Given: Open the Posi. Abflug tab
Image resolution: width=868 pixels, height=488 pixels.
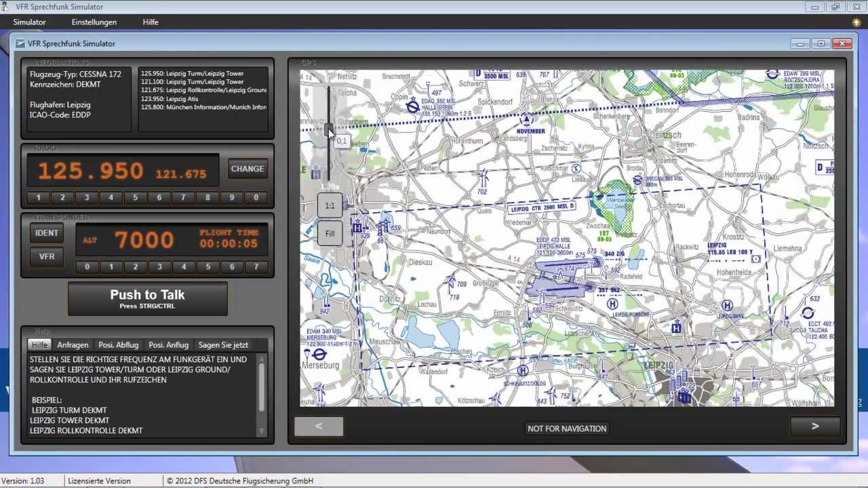Looking at the screenshot, I should (118, 345).
